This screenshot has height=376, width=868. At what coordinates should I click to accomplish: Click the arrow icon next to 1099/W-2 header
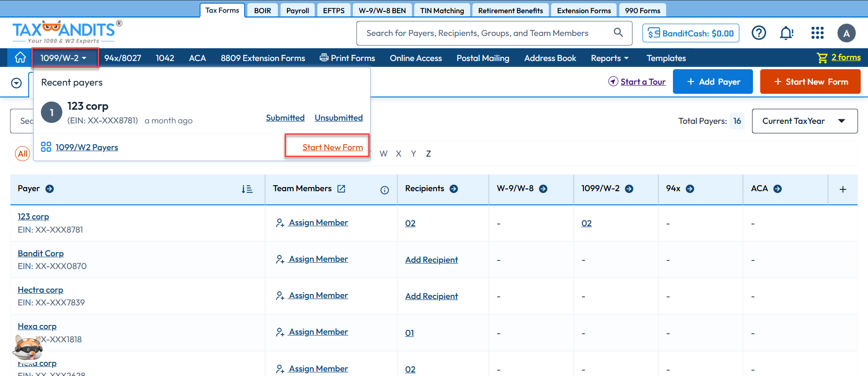(629, 188)
